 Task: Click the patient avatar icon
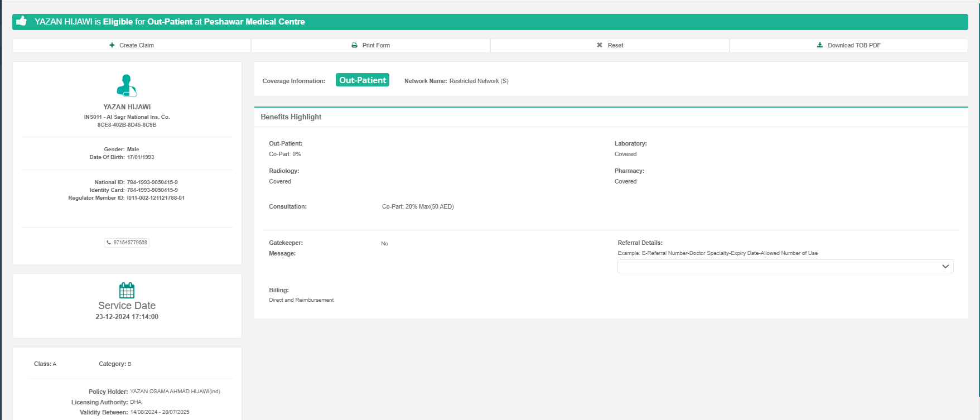(127, 86)
